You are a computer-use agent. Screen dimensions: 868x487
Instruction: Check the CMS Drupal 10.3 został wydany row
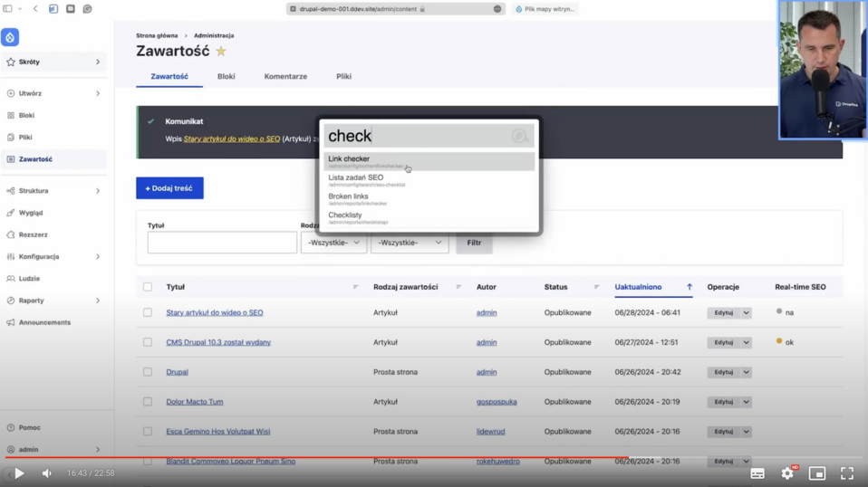148,342
